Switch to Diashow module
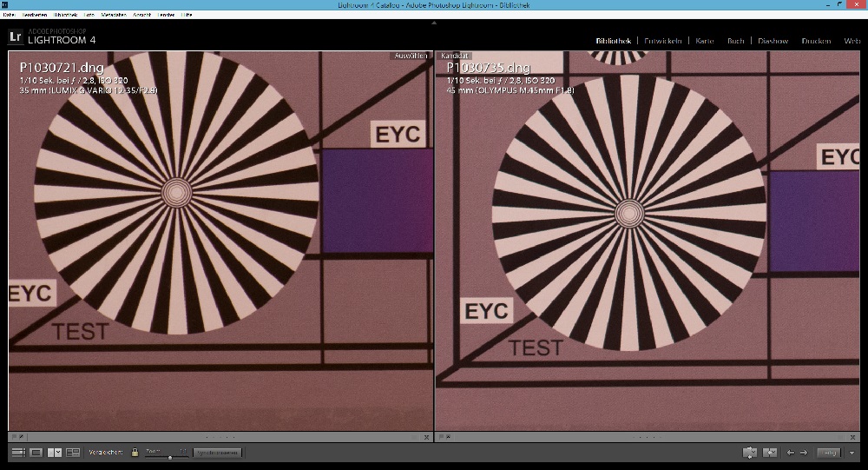 click(773, 41)
